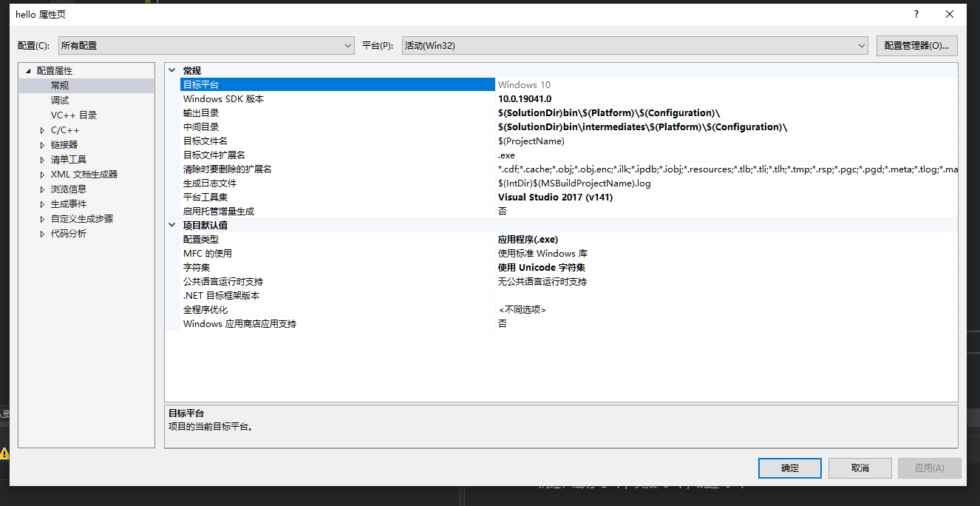Click the 字符集 value 使用 Unicode 字符集
Screen dimensions: 980x506
coord(542,268)
